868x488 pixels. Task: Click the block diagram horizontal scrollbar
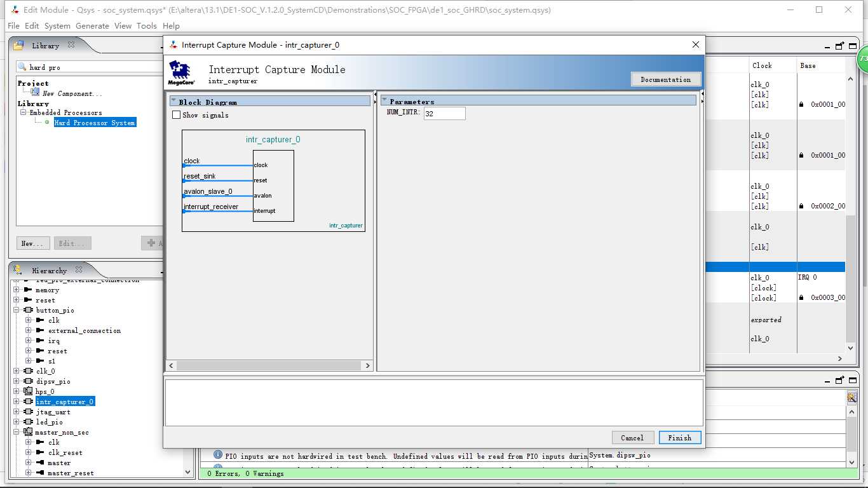269,365
